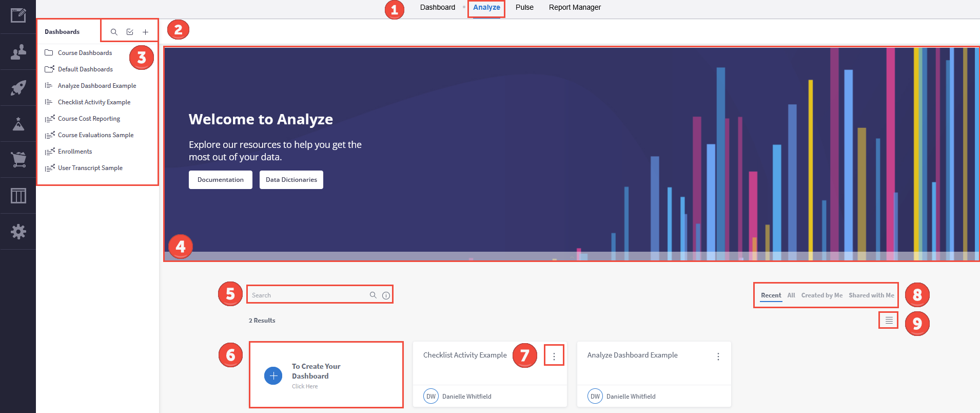
Task: Open the users icon in left sidebar
Action: click(x=18, y=52)
